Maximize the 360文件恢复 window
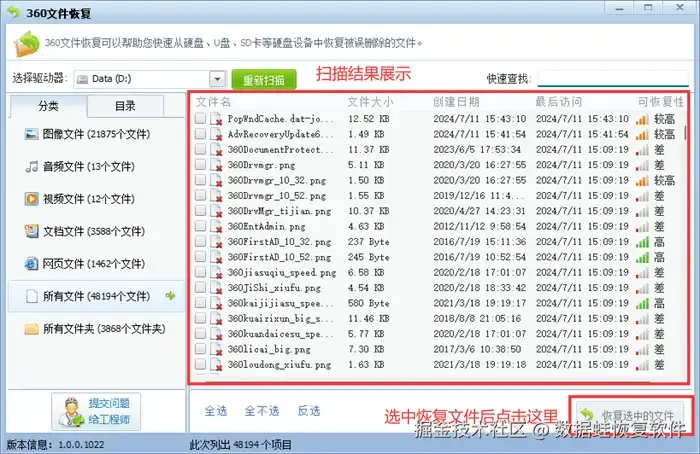The height and width of the screenshot is (454, 700). 648,8
